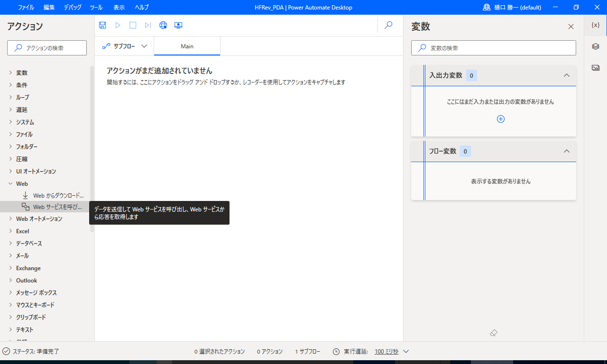Open the web recorder globe icon
The width and height of the screenshot is (607, 364).
[x=163, y=25]
